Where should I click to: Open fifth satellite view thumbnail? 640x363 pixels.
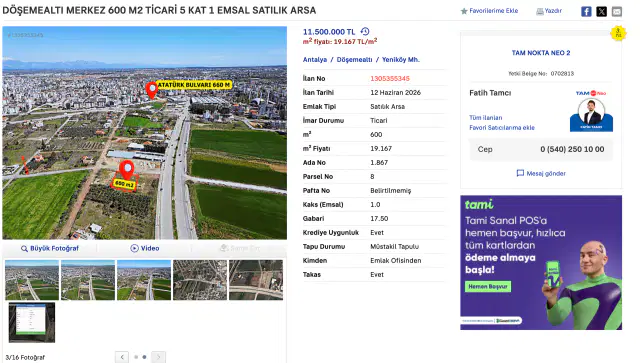[256, 280]
